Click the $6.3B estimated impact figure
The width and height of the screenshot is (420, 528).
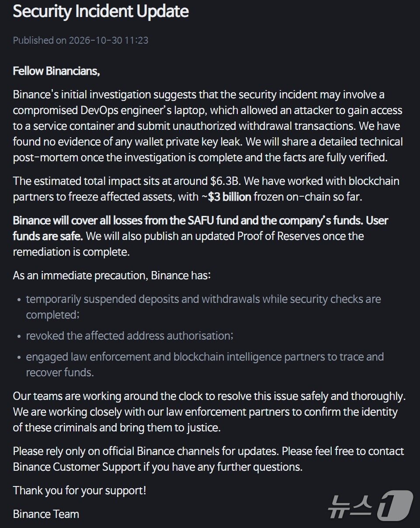point(222,181)
